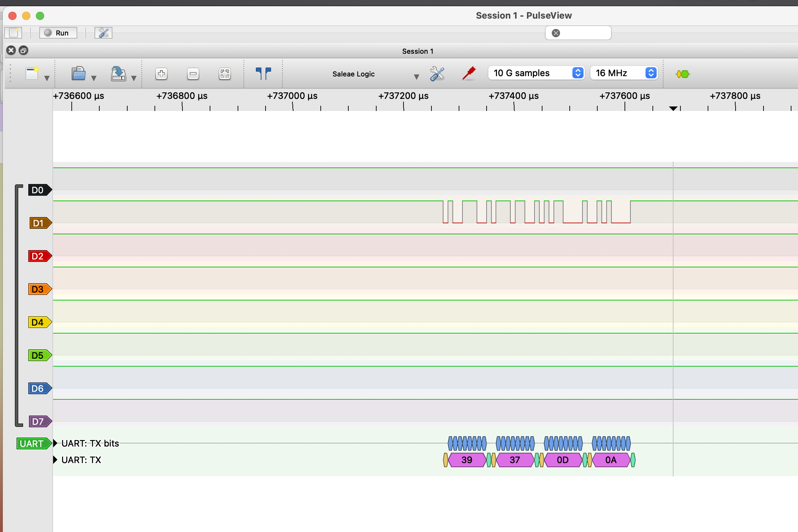
Task: Open settings icon in the top toolbar
Action: [x=103, y=33]
